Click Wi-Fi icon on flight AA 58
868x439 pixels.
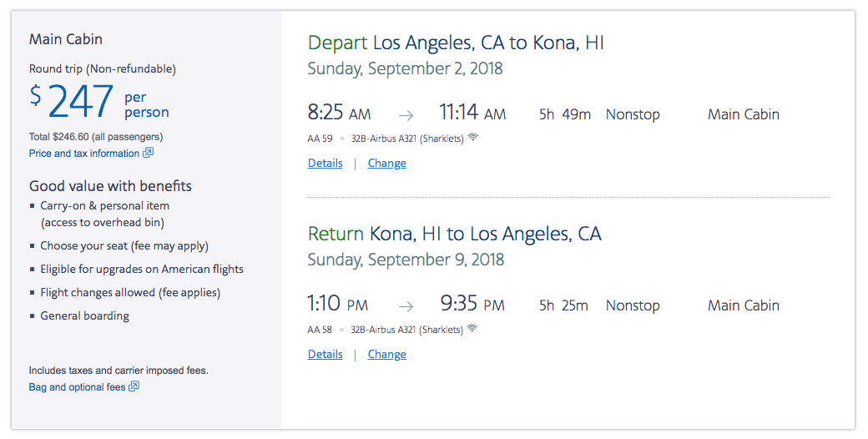coord(473,329)
